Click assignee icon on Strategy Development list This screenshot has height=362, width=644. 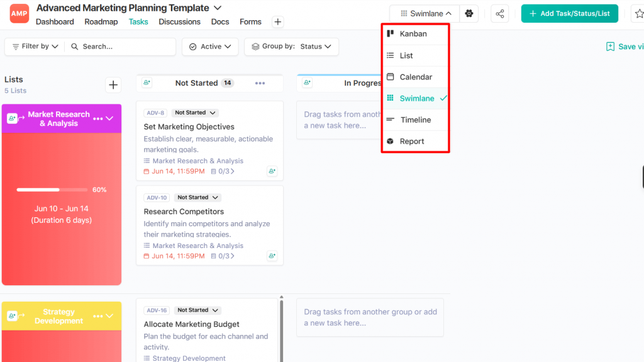coord(13,316)
